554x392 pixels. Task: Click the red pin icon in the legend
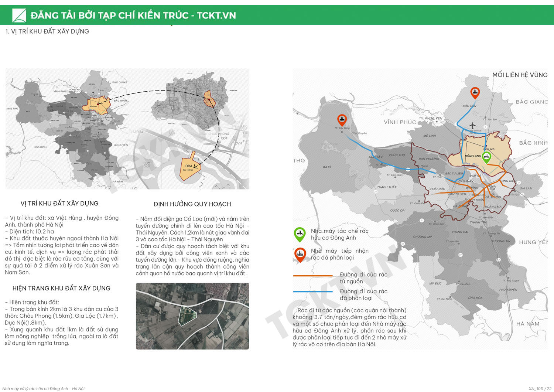(300, 254)
